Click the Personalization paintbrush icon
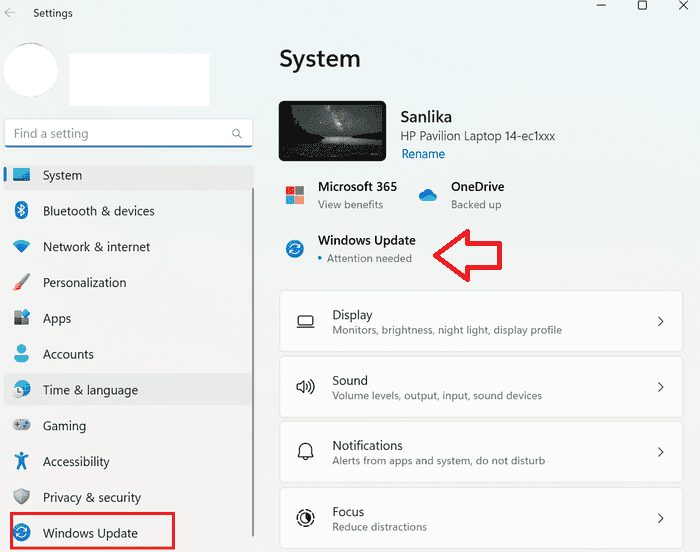700x552 pixels. (x=21, y=282)
